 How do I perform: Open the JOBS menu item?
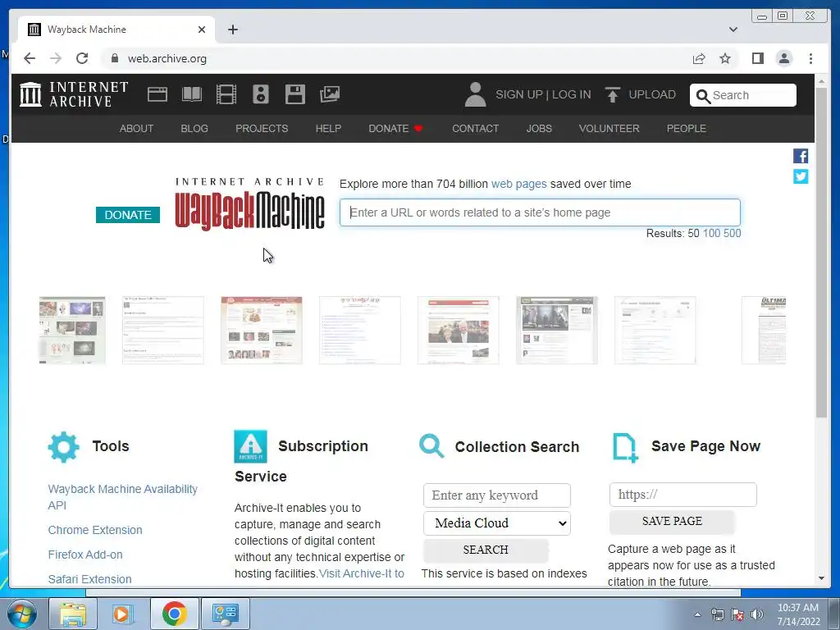coord(539,129)
